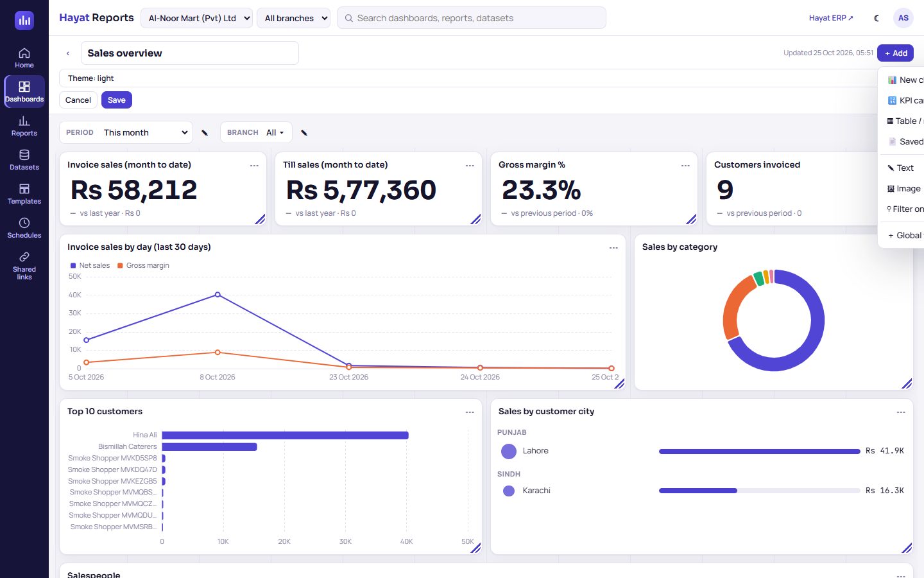The image size is (924, 578).
Task: Click the Rs 58,212 value
Action: click(134, 190)
